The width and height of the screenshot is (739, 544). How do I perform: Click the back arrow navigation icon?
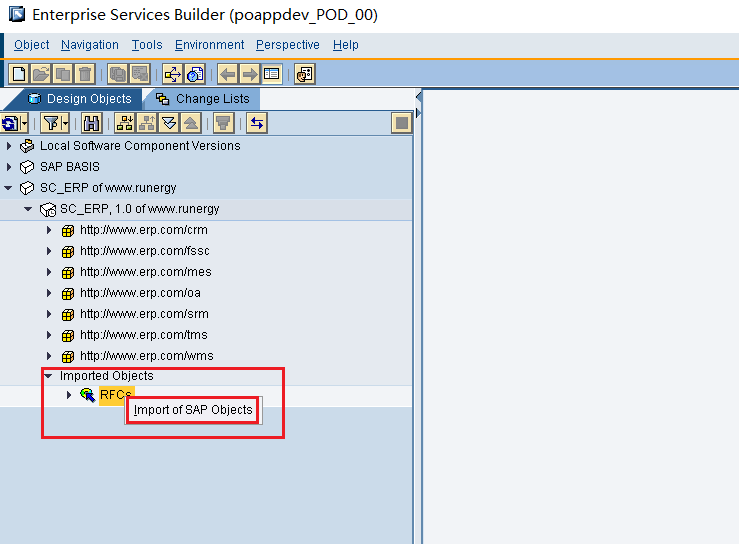(x=228, y=73)
